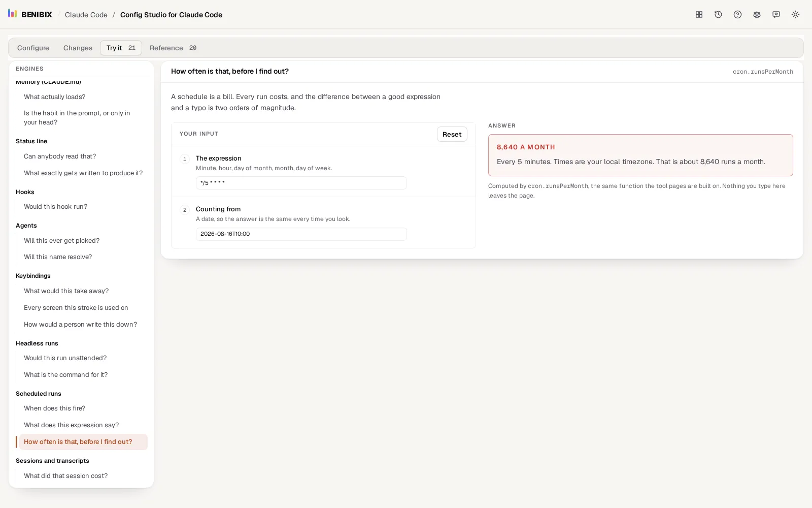
Task: Open the apps grid icon
Action: [x=699, y=15]
